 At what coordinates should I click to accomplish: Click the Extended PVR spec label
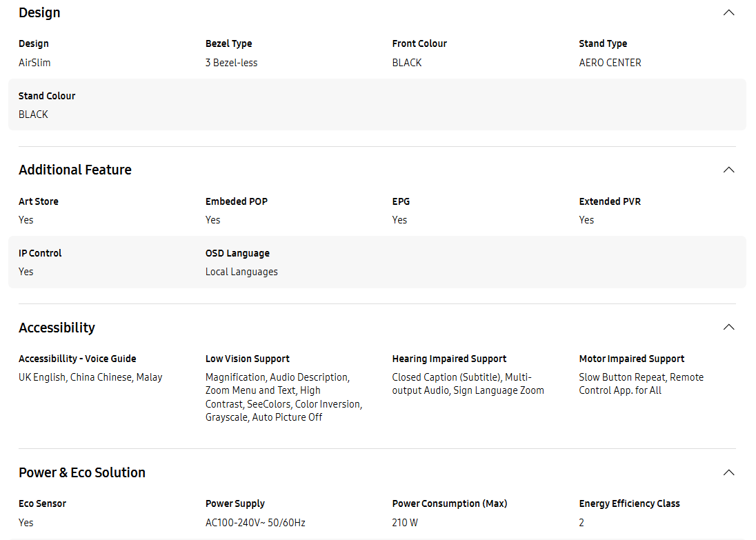[610, 201]
